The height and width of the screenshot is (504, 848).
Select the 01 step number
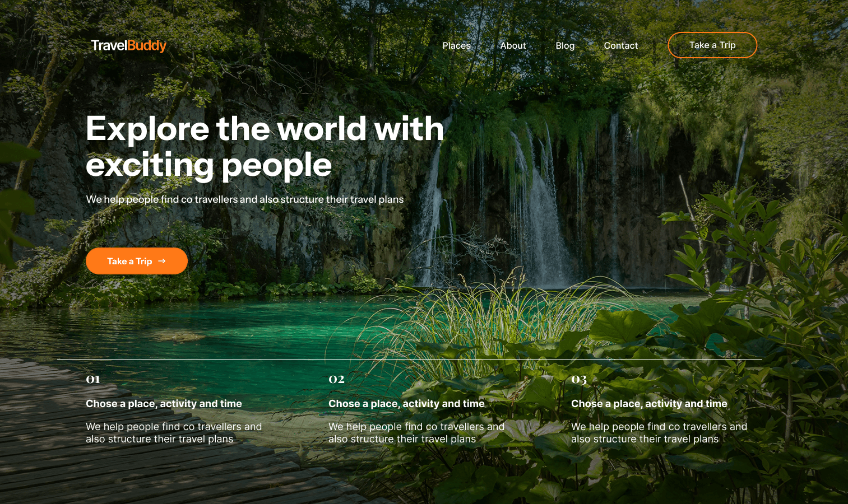tap(93, 379)
